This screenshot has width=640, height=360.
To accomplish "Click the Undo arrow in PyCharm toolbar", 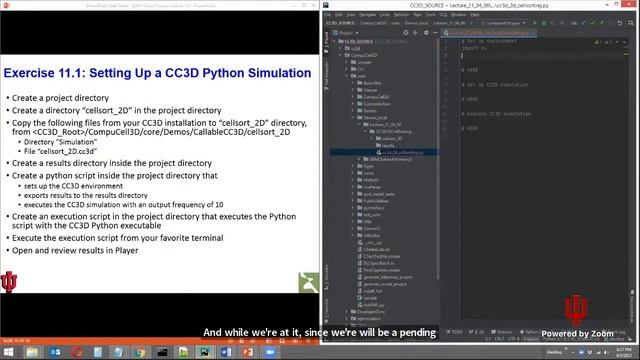I will [x=620, y=23].
